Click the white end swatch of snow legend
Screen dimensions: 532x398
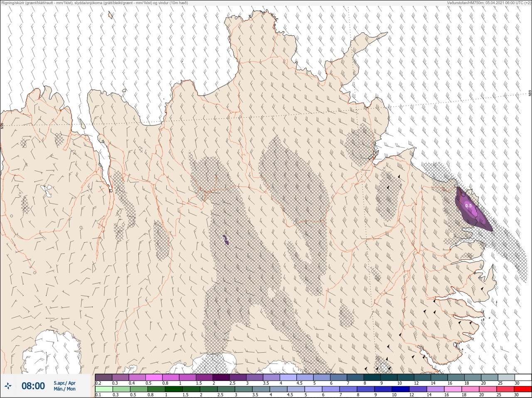coord(523,377)
